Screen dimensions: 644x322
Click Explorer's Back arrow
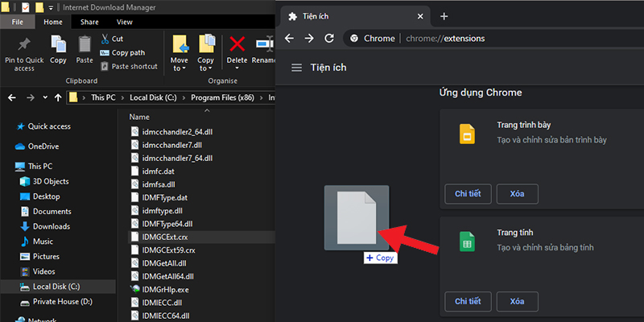point(12,97)
